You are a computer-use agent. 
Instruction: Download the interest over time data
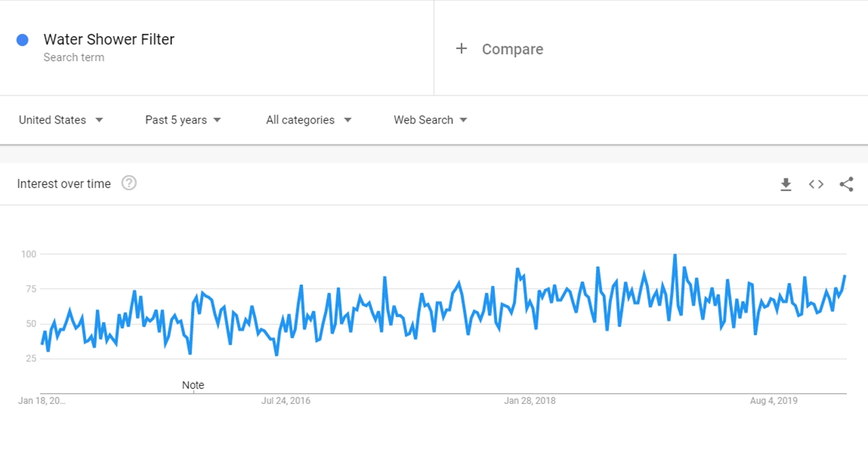click(x=786, y=184)
